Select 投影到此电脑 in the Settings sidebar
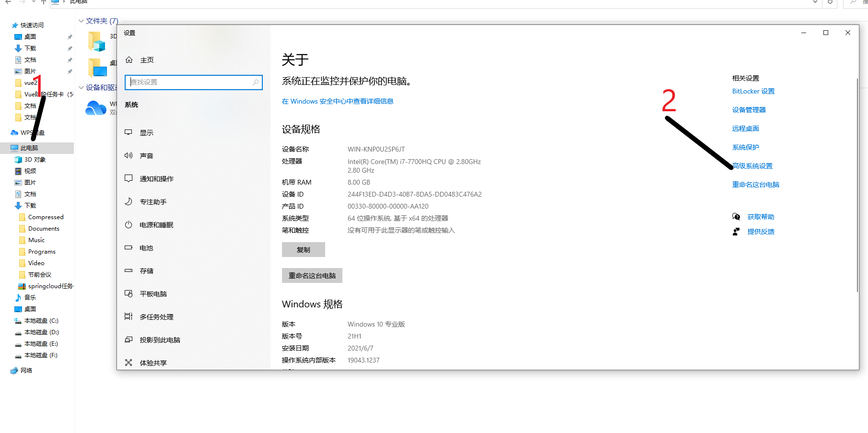868x433 pixels. pos(194,340)
